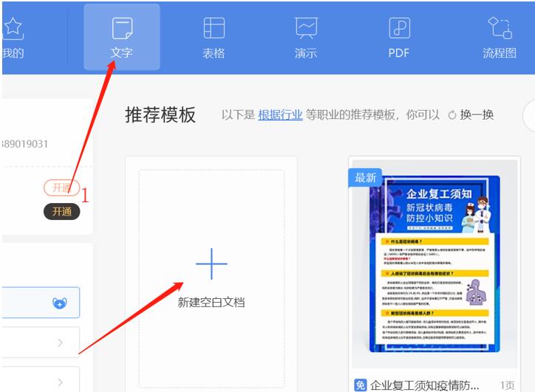Image resolution: width=535 pixels, height=392 pixels.
Task: Click the account number 89019031
Action: pyautogui.click(x=25, y=144)
